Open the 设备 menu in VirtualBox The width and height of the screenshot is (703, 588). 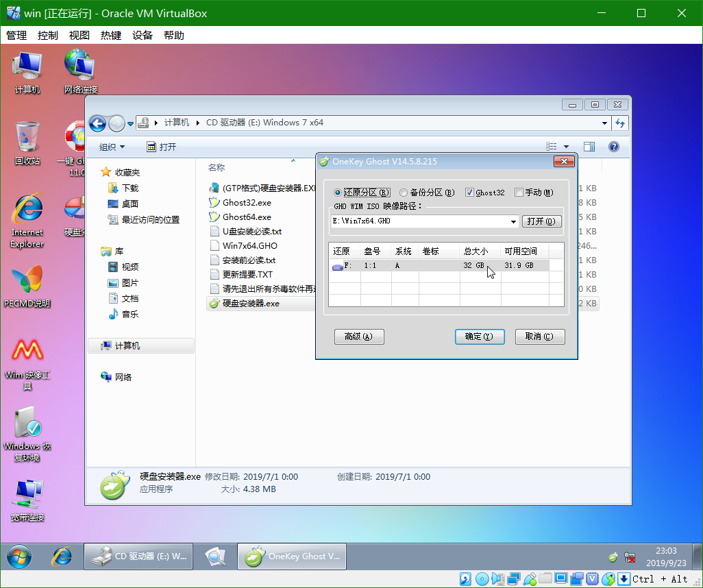[142, 35]
